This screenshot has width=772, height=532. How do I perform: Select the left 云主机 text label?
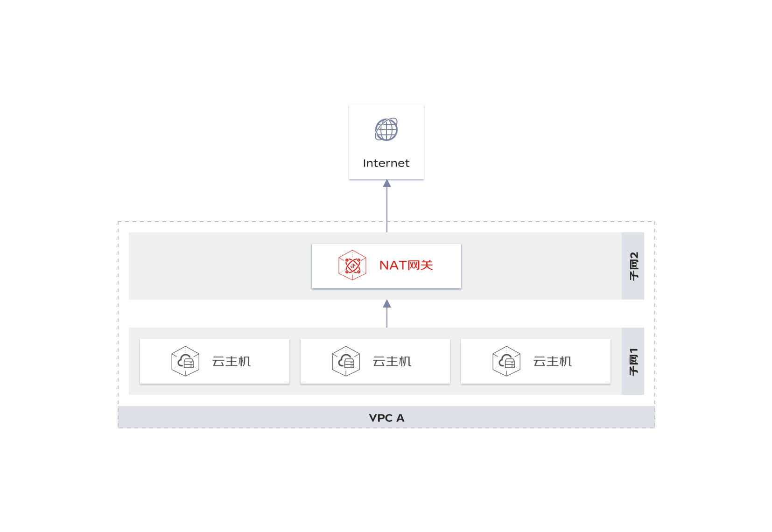[x=232, y=361]
